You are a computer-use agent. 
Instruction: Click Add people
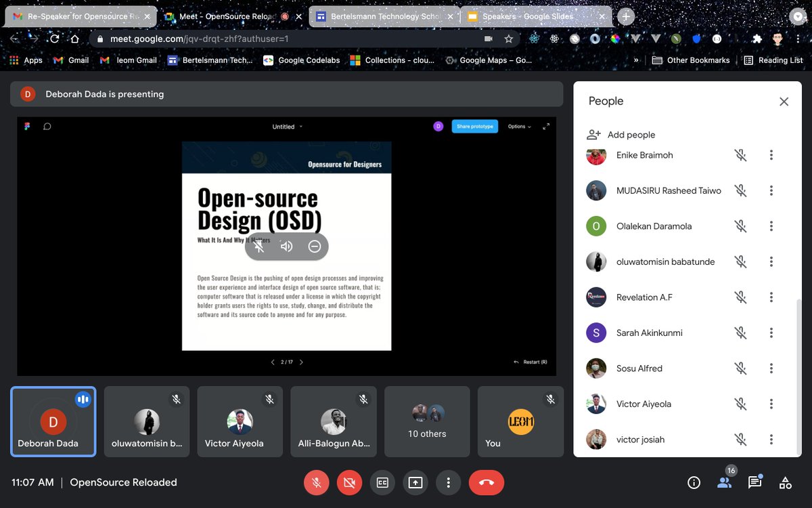(621, 135)
